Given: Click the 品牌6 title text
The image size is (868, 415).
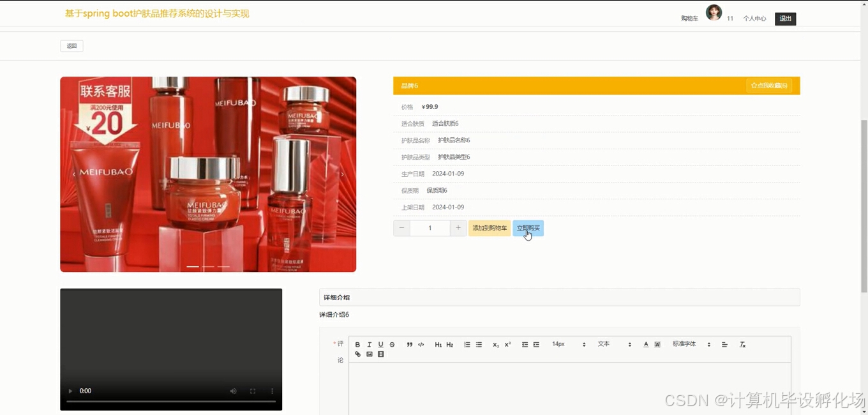Looking at the screenshot, I should (x=409, y=86).
